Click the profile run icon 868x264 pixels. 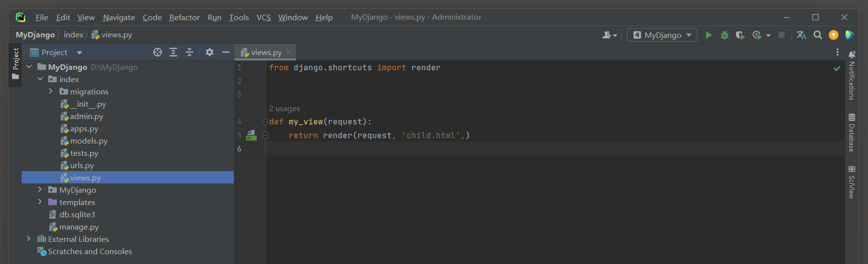[757, 35]
